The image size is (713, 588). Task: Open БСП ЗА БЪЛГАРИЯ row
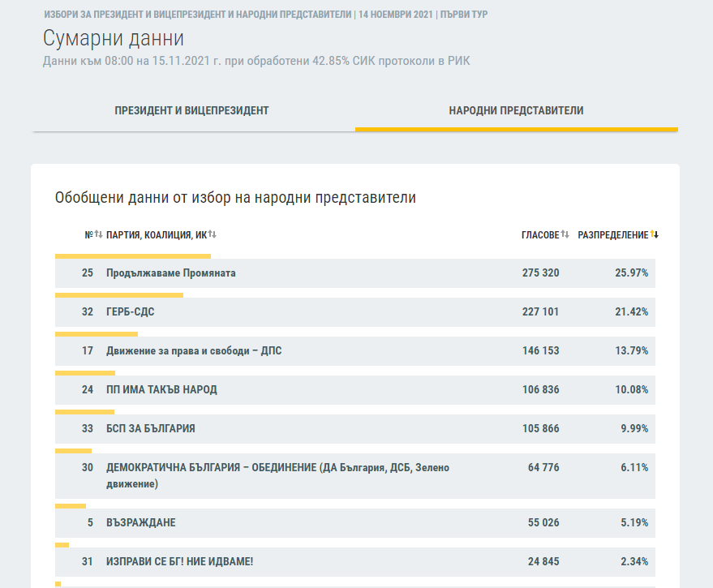pos(151,429)
